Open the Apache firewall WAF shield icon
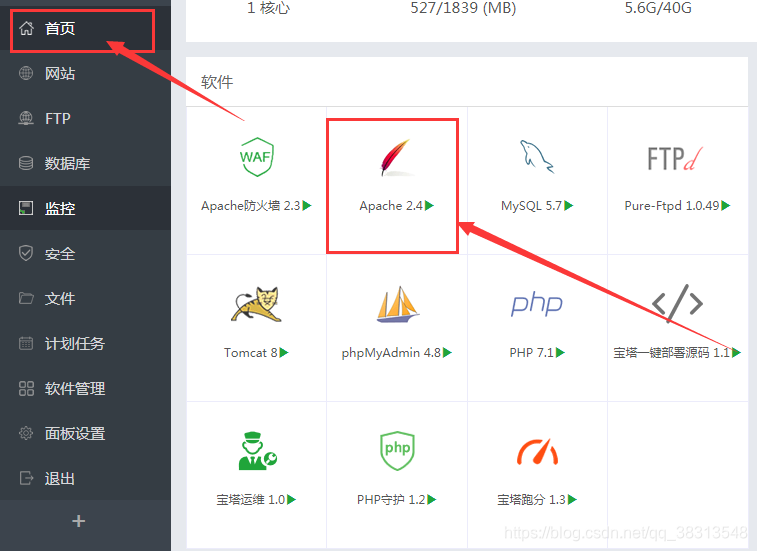The image size is (757, 551). coord(257,157)
